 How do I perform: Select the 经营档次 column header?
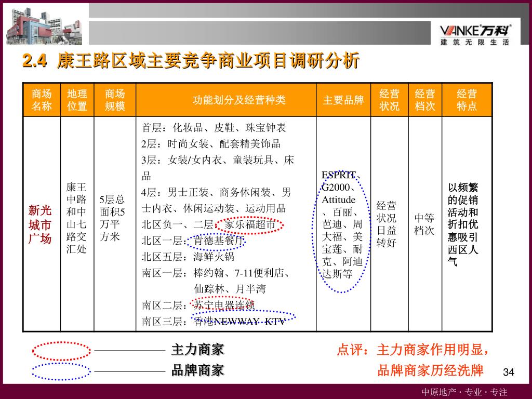click(425, 100)
